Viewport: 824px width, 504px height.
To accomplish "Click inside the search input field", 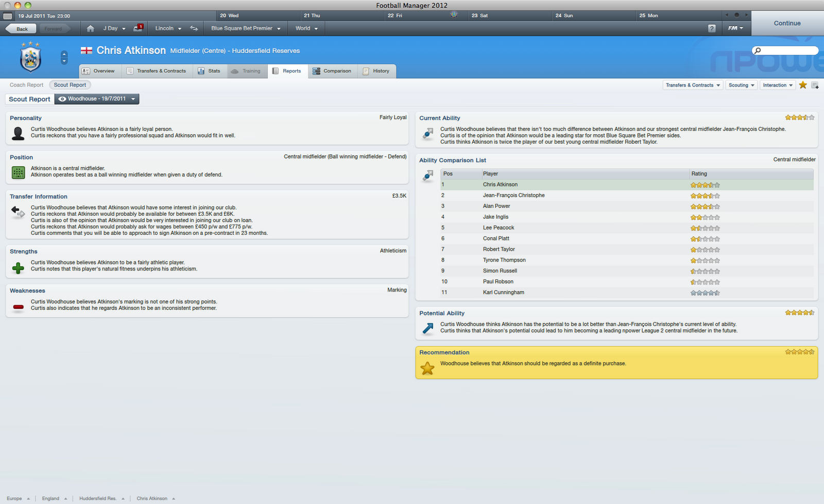I will (785, 50).
